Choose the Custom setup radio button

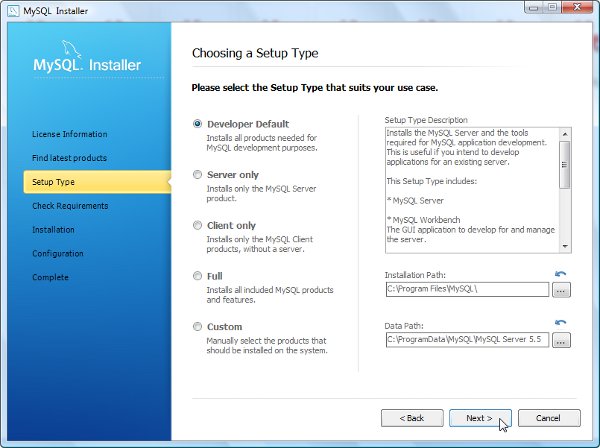coord(197,327)
